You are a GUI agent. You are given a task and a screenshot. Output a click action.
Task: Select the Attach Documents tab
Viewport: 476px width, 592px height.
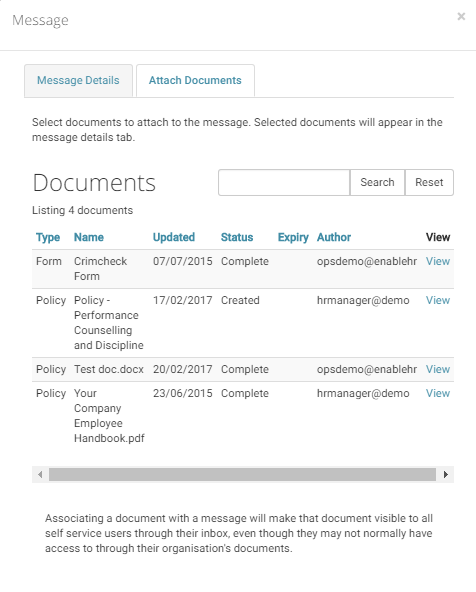[195, 80]
